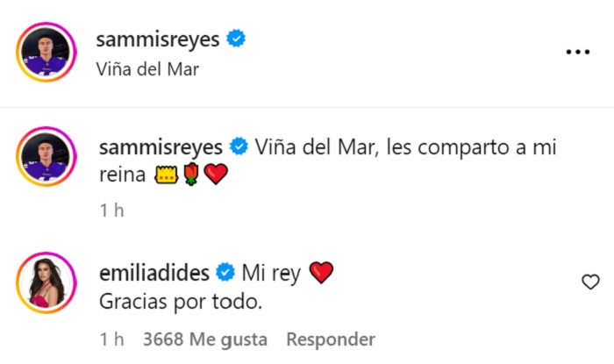Click the red heart emoji in the caption
Screen dimensions: 614x364
coord(215,175)
